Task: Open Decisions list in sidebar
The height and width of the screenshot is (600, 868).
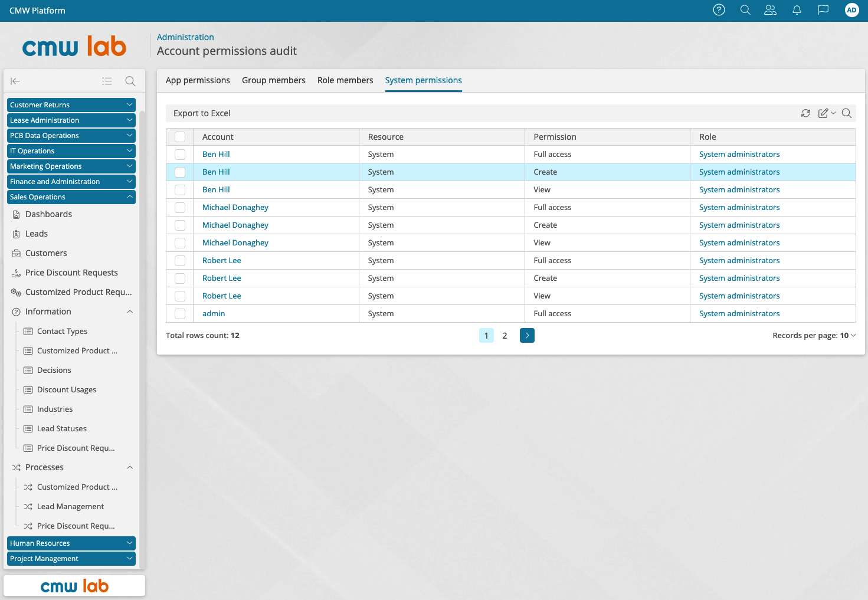Action: pyautogui.click(x=54, y=370)
